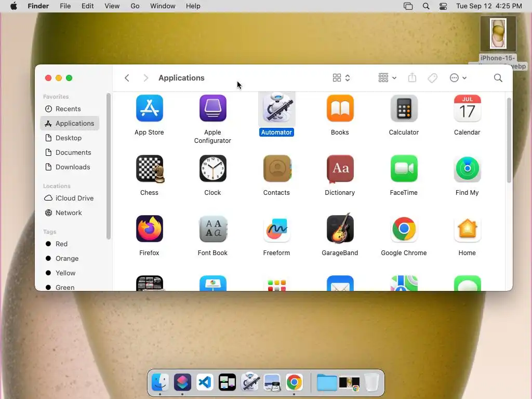Open the Trash in the Dock
This screenshot has width=532, height=399.
(x=371, y=382)
